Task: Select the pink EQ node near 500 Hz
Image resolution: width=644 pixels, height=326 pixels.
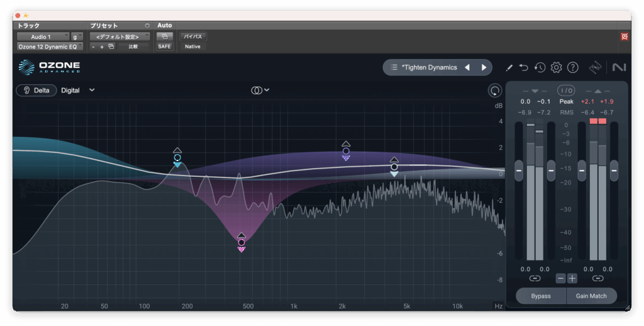Action: tap(241, 242)
